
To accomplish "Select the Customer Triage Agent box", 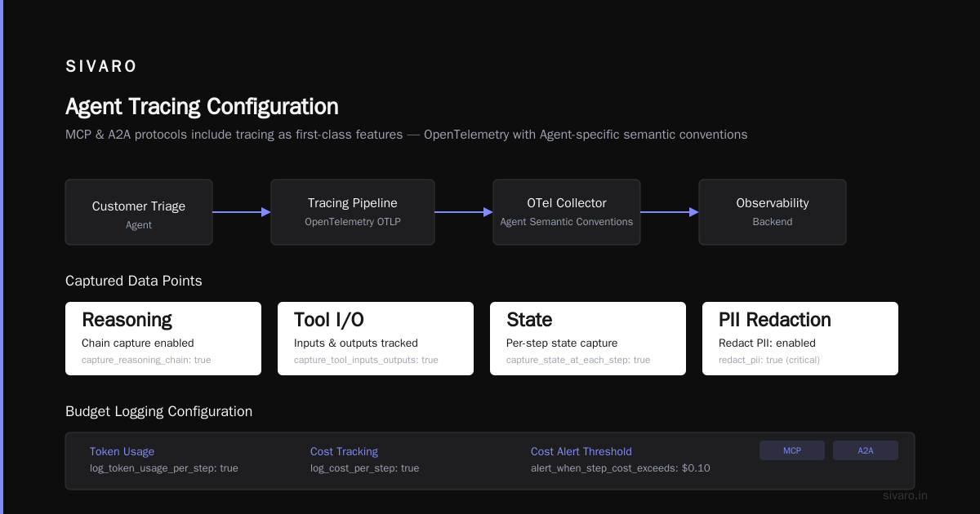I will pos(139,212).
